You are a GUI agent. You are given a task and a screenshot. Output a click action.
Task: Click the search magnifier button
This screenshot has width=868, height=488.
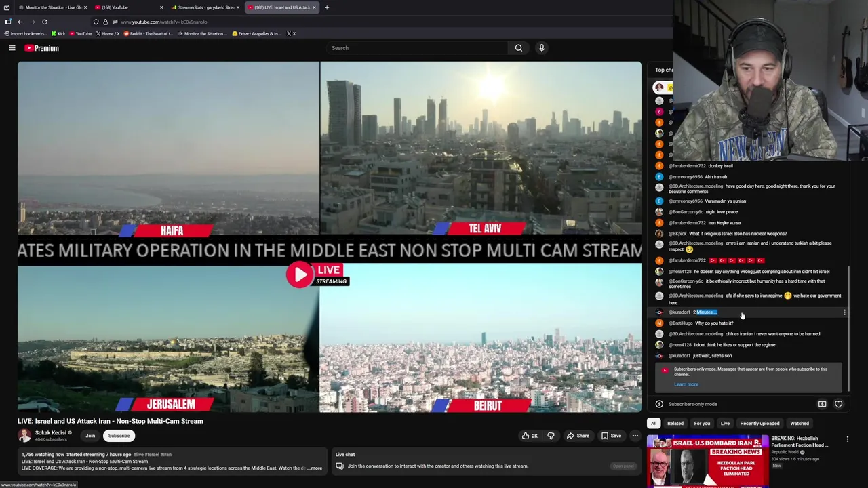[x=519, y=48]
